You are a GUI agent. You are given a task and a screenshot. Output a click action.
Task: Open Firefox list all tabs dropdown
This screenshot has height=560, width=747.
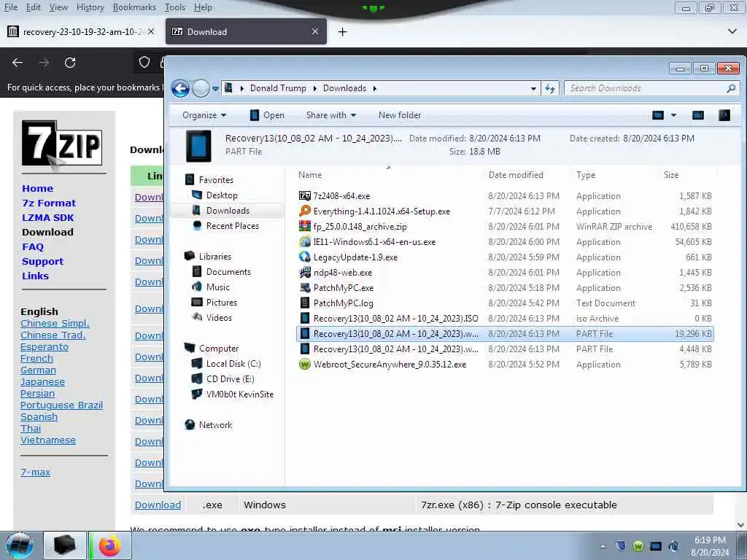[x=732, y=32]
